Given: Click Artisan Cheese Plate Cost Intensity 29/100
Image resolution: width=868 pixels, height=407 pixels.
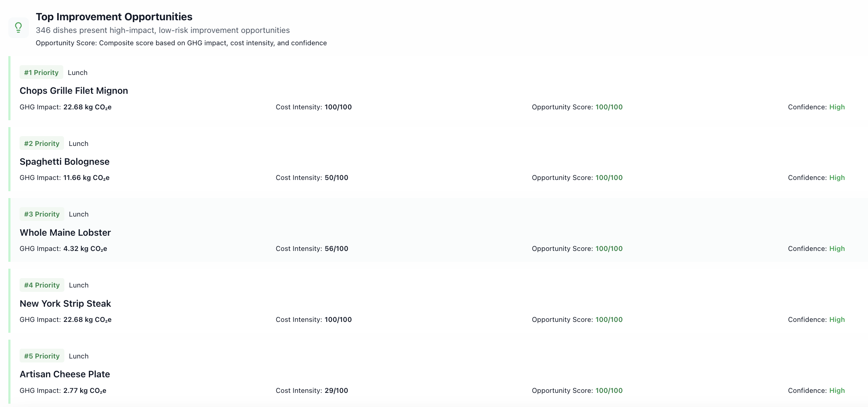Looking at the screenshot, I should 336,391.
